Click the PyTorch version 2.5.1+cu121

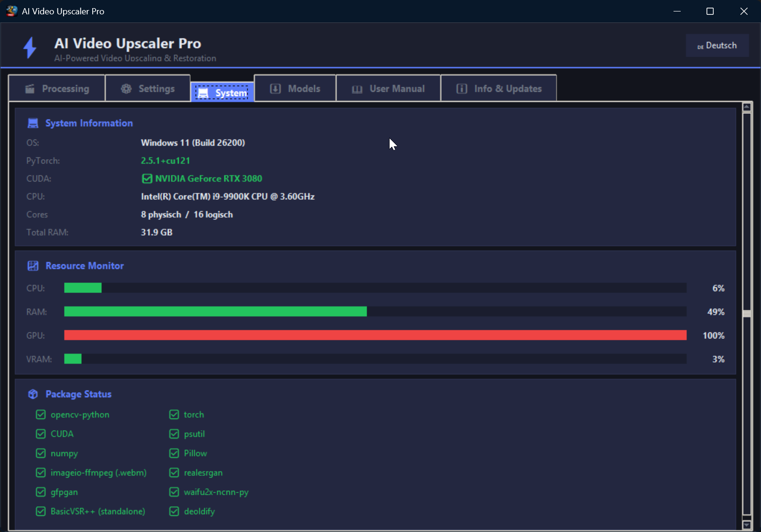165,161
